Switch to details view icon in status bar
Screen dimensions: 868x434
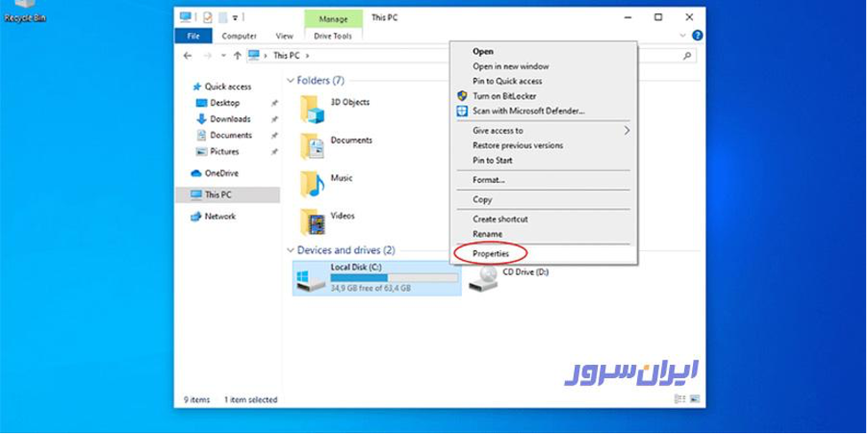point(681,399)
